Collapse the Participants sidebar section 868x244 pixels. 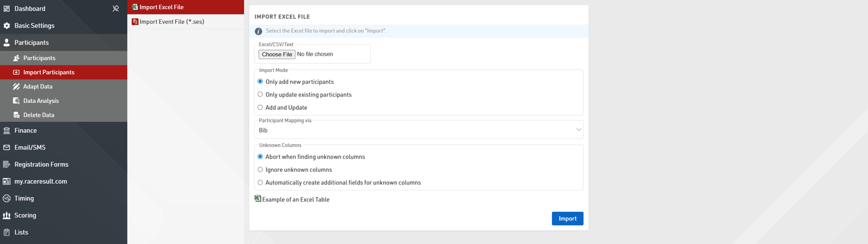click(32, 43)
